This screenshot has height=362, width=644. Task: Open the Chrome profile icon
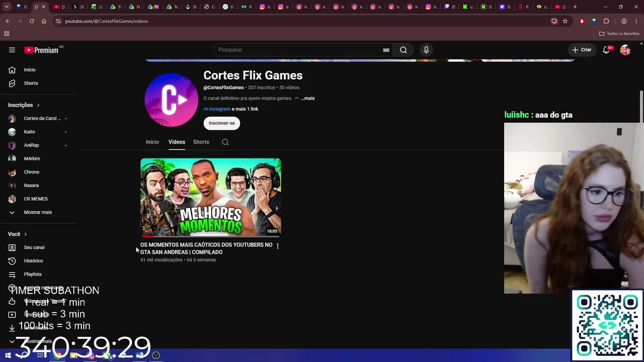click(x=624, y=21)
